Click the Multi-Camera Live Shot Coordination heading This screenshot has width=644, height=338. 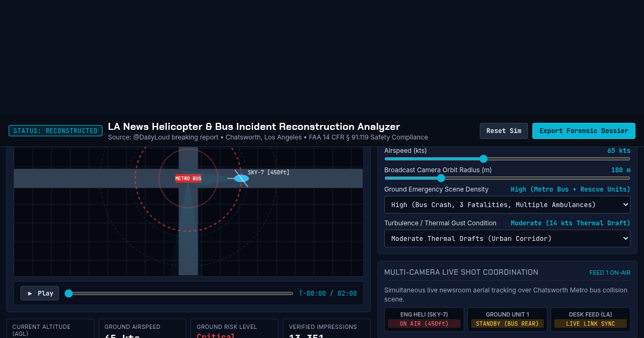coord(461,273)
